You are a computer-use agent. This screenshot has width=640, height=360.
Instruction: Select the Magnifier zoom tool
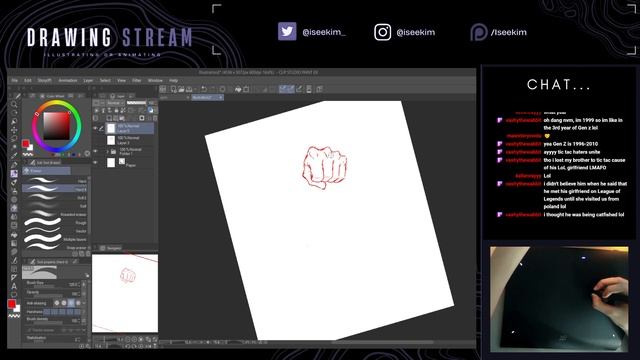point(14,104)
